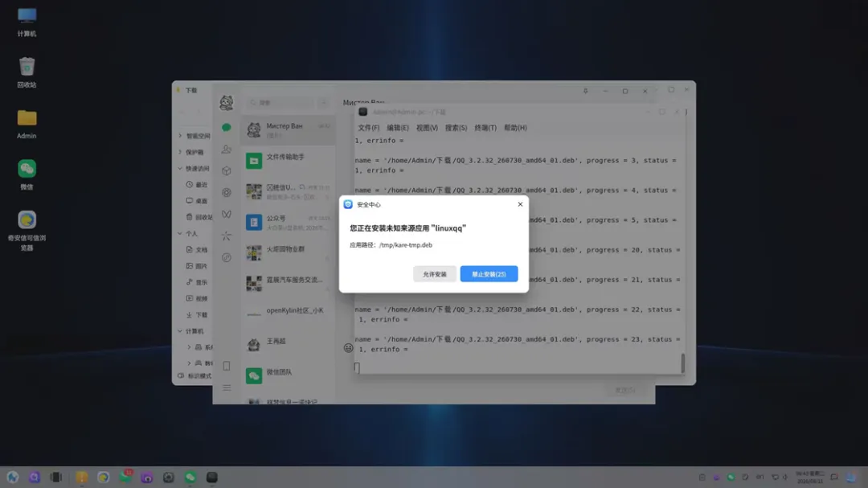Launch 微信 from desktop icon
868x488 pixels.
pyautogui.click(x=27, y=175)
